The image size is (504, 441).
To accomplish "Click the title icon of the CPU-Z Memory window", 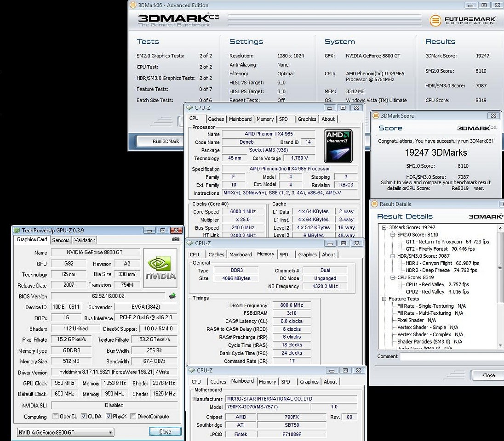I will coord(190,243).
